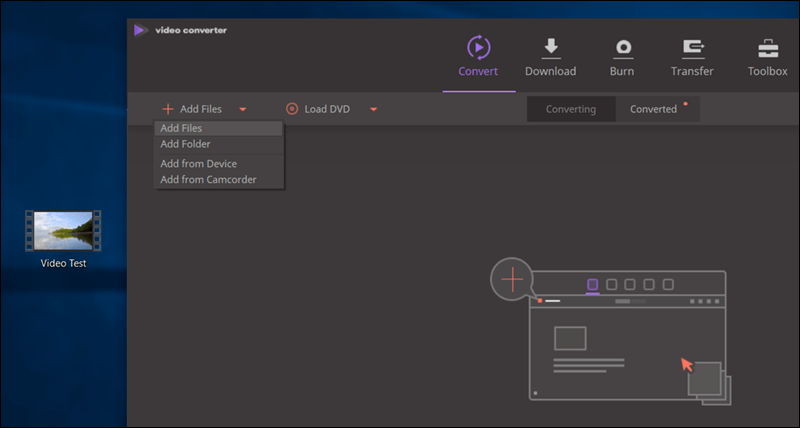Expand the Add Files dropdown arrow
The height and width of the screenshot is (428, 800).
coord(243,109)
